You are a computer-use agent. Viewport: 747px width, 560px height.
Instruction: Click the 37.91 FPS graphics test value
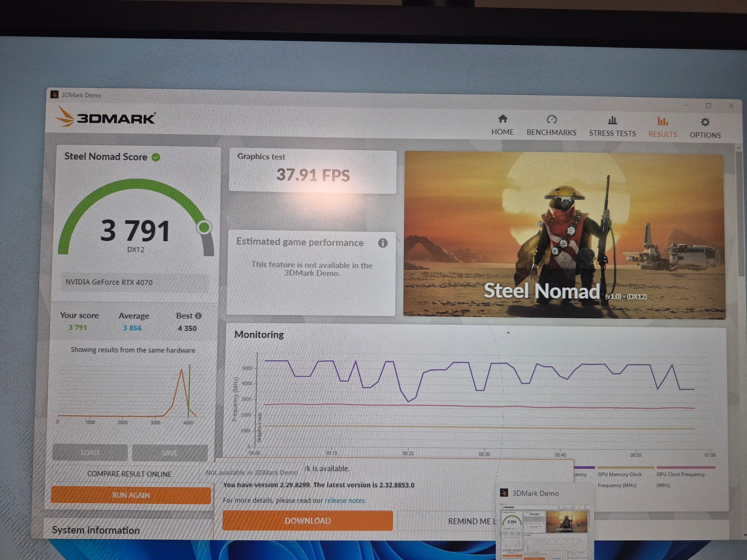pos(313,175)
